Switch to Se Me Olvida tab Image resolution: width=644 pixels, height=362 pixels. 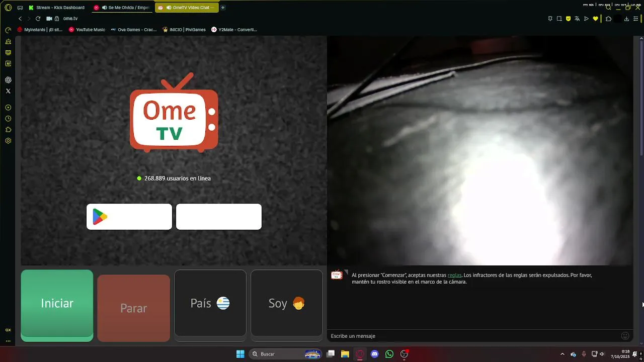(122, 8)
